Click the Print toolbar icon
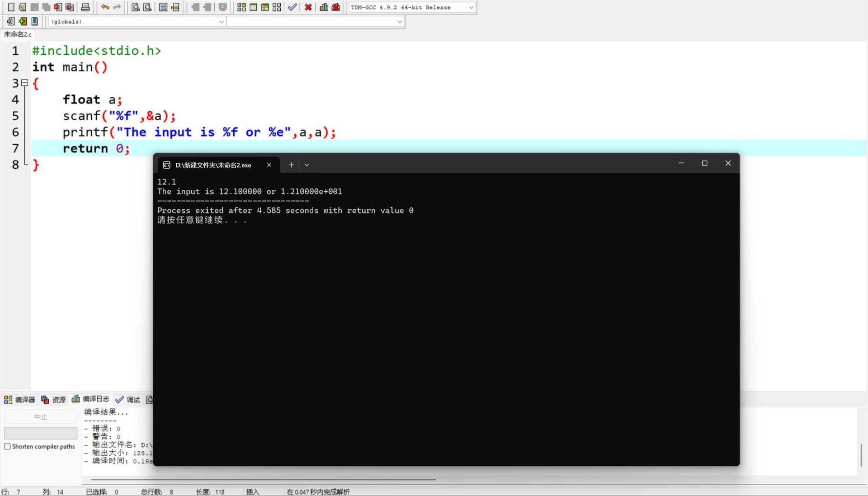The image size is (868, 496). point(85,7)
